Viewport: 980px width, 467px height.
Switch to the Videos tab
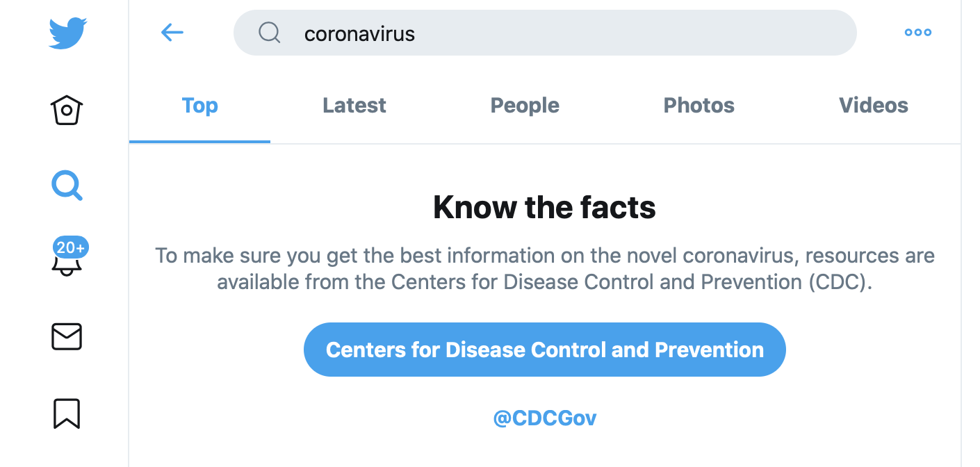click(x=874, y=106)
